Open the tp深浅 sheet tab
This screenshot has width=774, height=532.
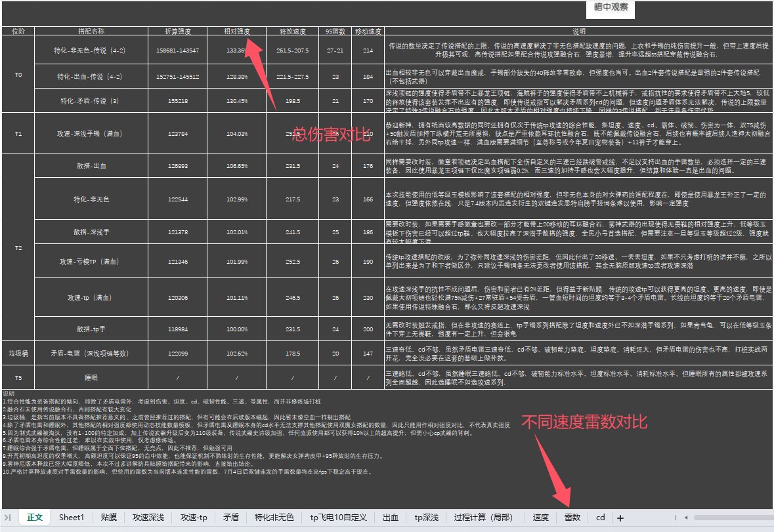(427, 517)
